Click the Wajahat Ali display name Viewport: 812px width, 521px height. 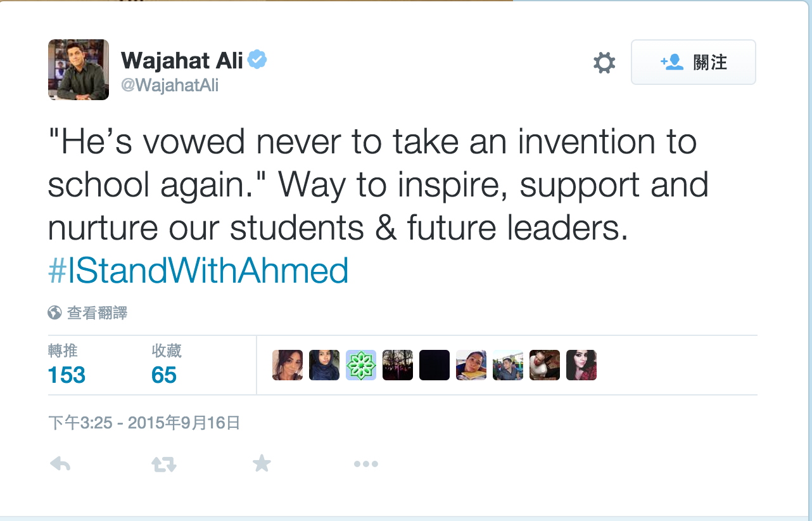182,61
